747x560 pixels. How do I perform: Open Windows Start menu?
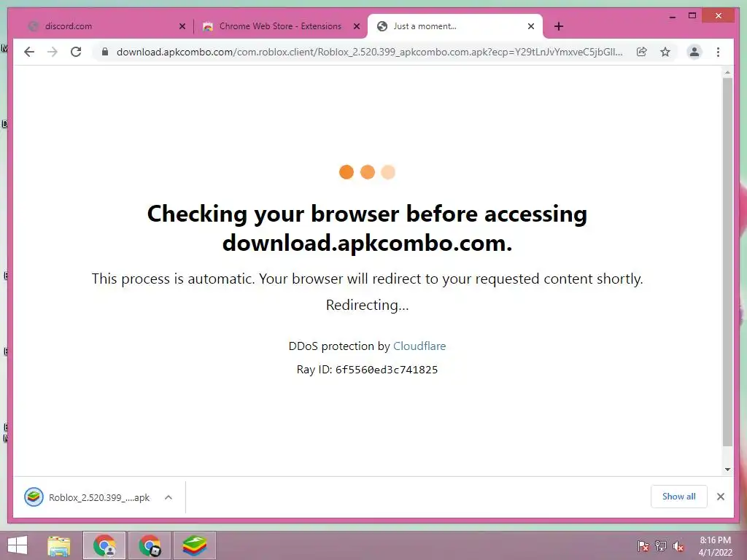tap(18, 545)
